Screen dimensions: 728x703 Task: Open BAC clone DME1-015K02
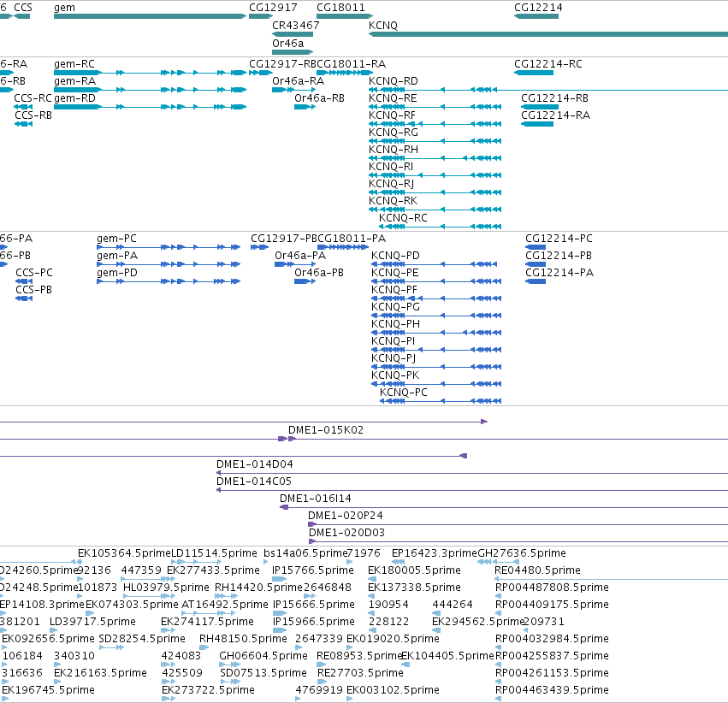pyautogui.click(x=326, y=429)
